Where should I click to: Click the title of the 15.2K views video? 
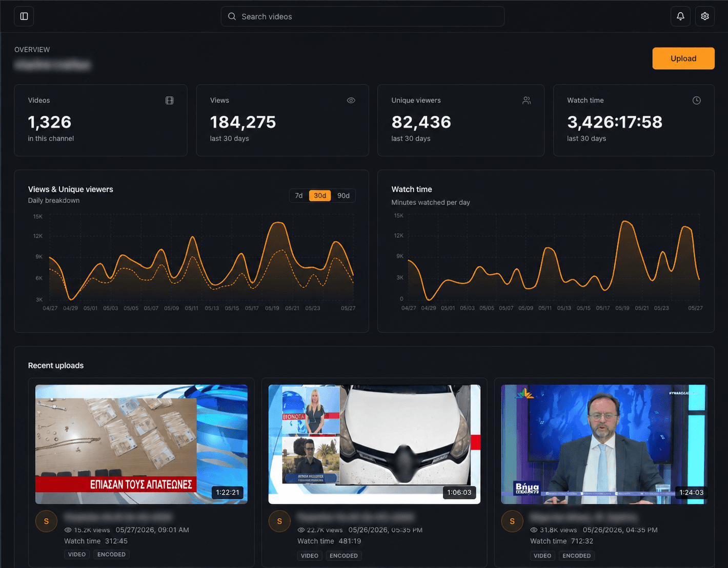[x=118, y=517]
